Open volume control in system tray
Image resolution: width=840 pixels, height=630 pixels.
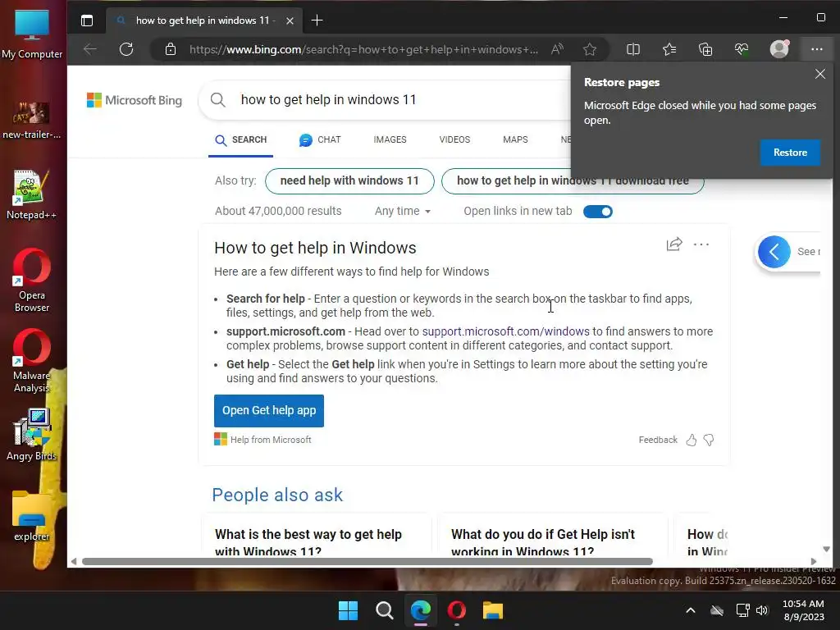tap(762, 610)
